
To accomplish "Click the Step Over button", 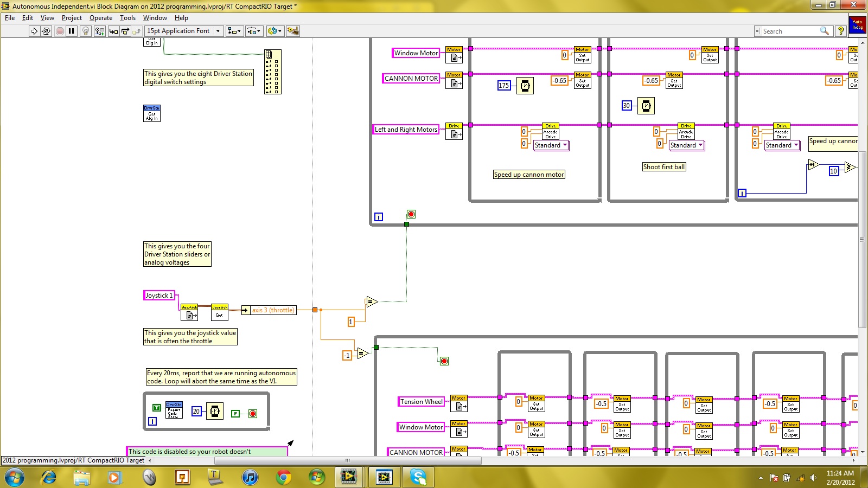I will [125, 31].
